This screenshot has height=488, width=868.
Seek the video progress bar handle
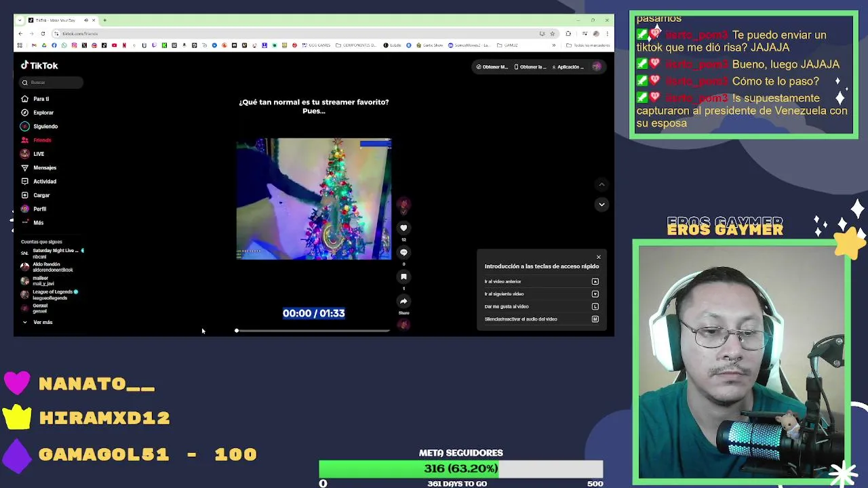coord(237,331)
